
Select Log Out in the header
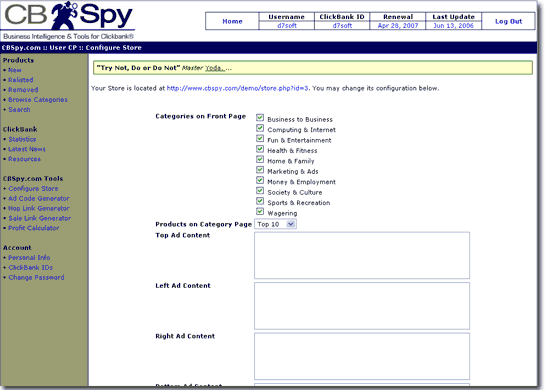pos(508,21)
